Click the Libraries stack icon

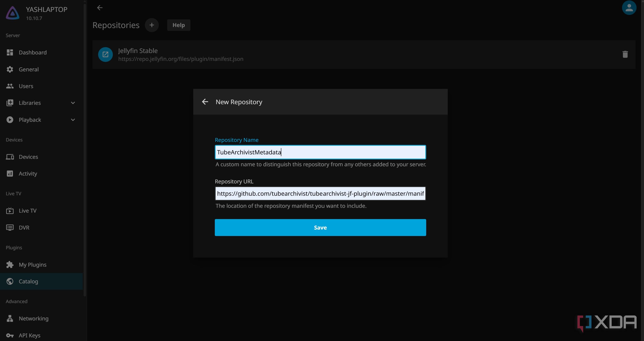click(10, 103)
